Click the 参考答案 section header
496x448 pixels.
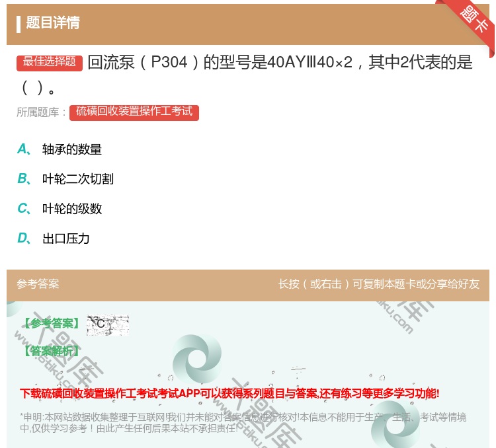[38, 284]
